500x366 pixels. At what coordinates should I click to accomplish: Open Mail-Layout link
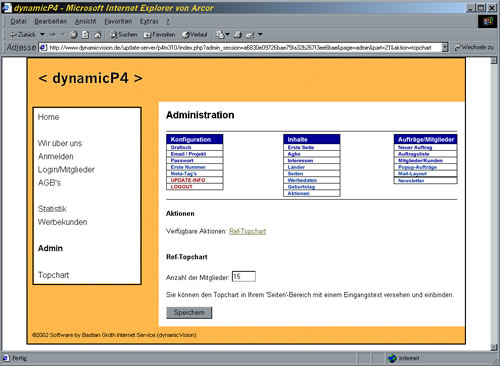412,174
